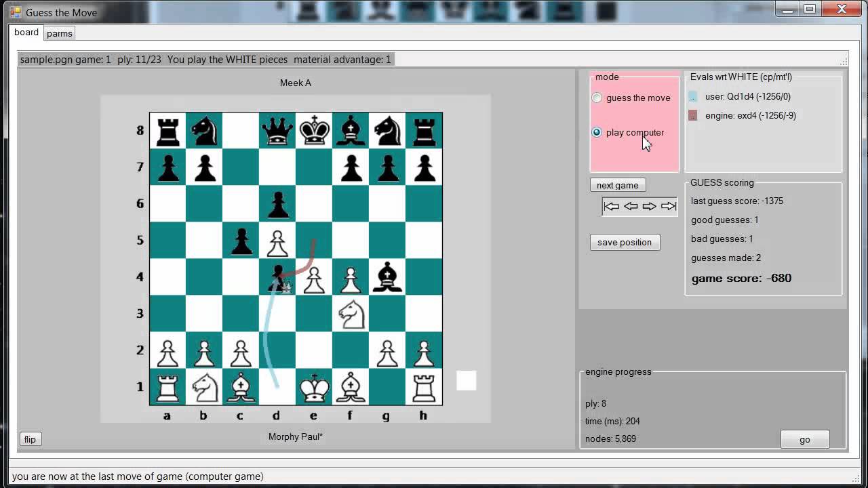Viewport: 868px width, 488px height.
Task: Start the engine with go button
Action: (805, 439)
